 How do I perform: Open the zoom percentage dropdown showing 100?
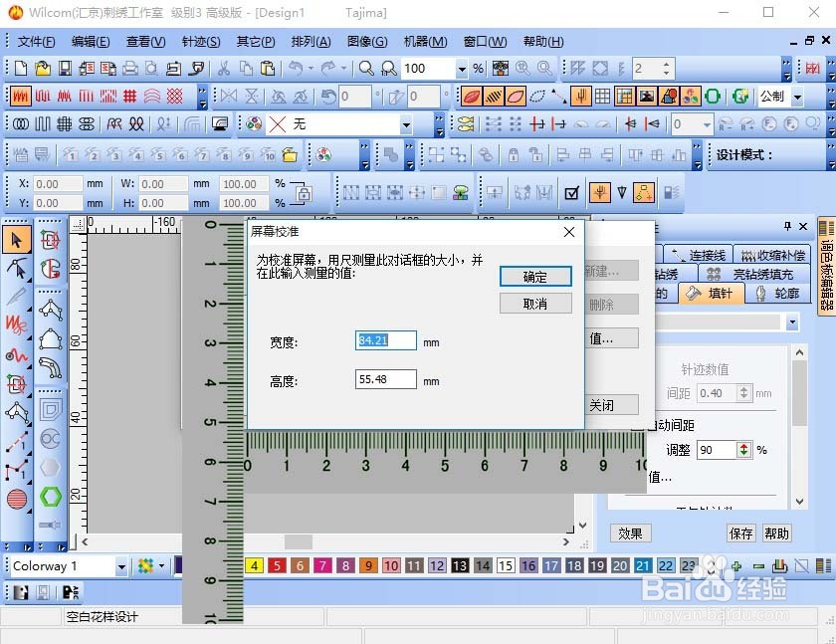tap(462, 69)
